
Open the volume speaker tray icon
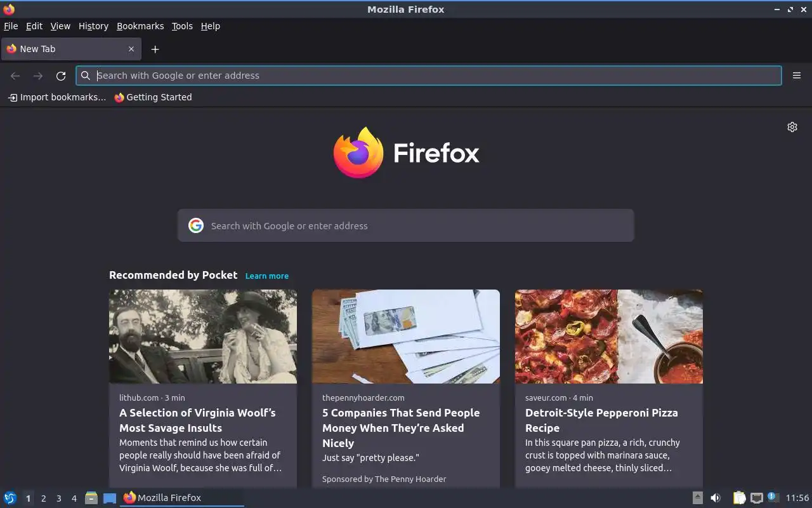[x=716, y=498]
